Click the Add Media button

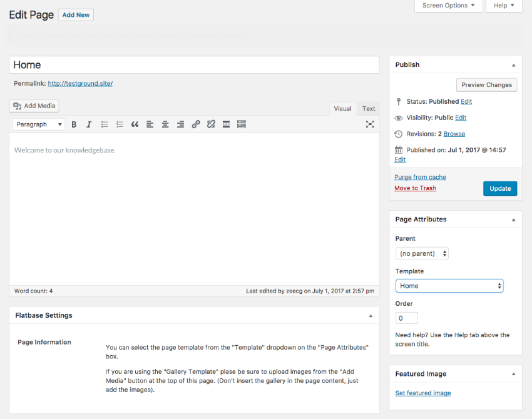pos(34,106)
